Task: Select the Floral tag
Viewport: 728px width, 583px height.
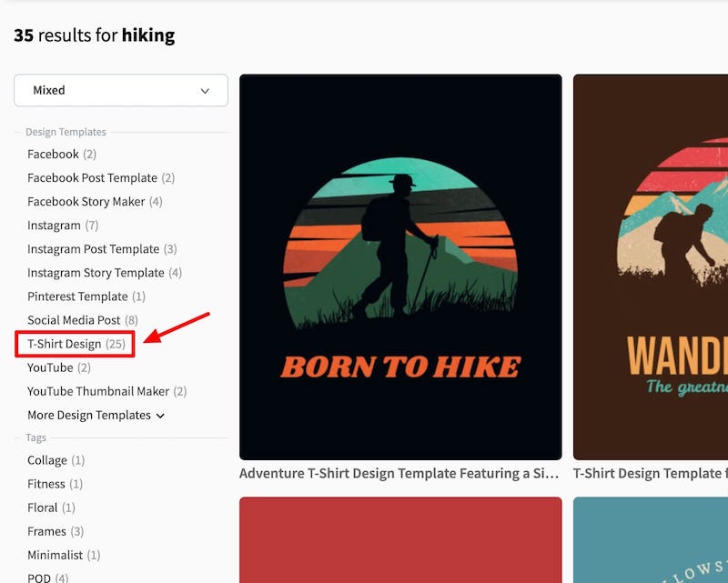Action: tap(43, 508)
